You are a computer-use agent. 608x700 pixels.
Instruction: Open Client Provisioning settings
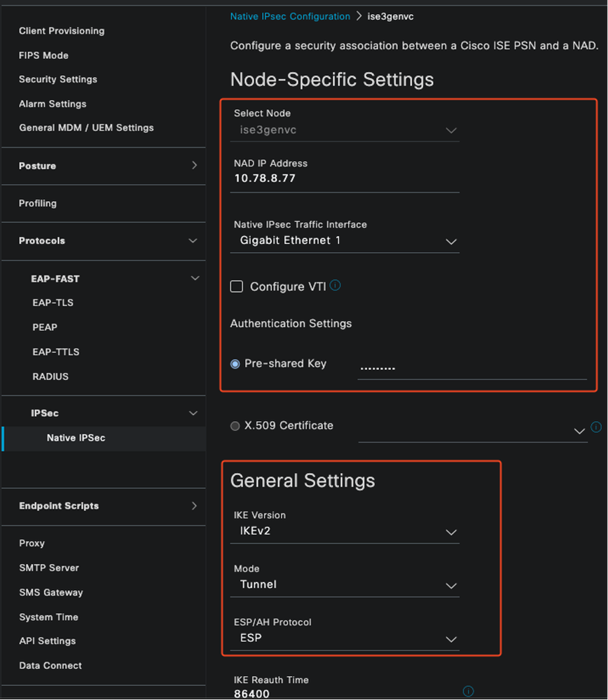[x=62, y=31]
